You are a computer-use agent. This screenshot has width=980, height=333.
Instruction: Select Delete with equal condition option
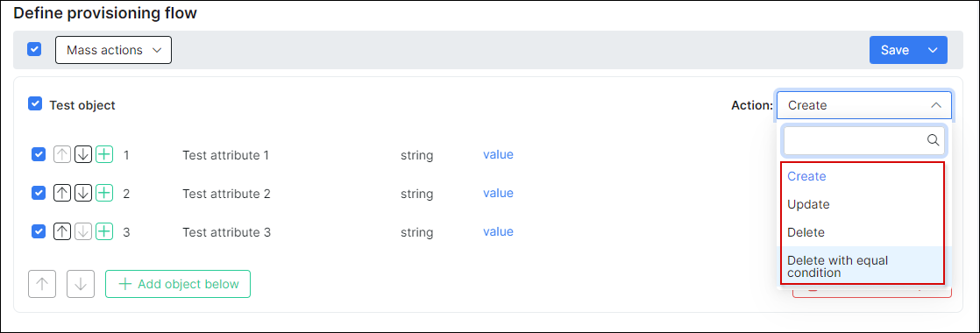point(863,266)
